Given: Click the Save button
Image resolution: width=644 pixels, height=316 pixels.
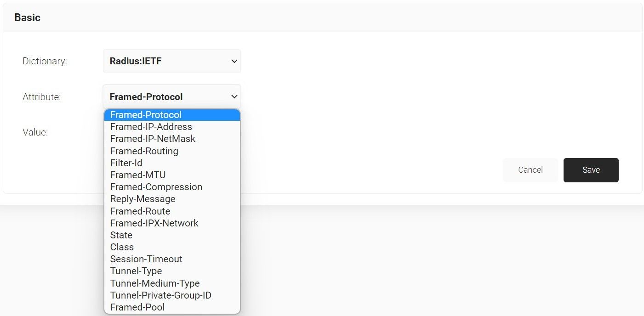Looking at the screenshot, I should pyautogui.click(x=591, y=170).
